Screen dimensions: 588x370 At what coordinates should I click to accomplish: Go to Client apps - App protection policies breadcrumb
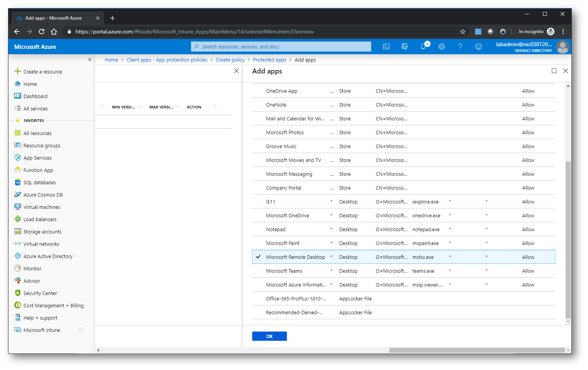click(167, 60)
